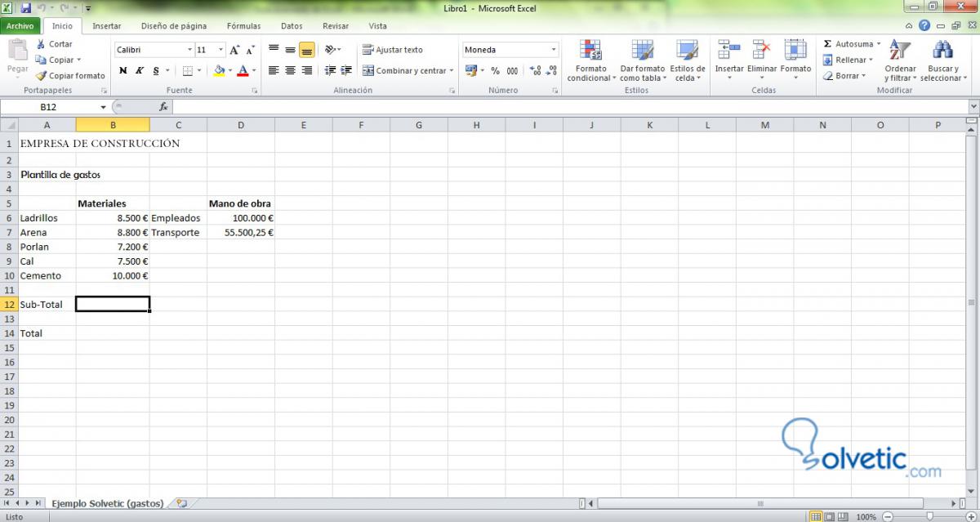980x522 pixels.
Task: Open Dar formato como tabla
Action: 642,60
